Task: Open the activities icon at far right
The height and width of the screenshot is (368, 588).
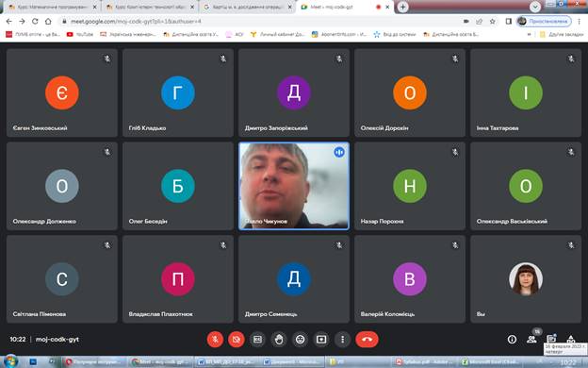Action: (x=571, y=339)
